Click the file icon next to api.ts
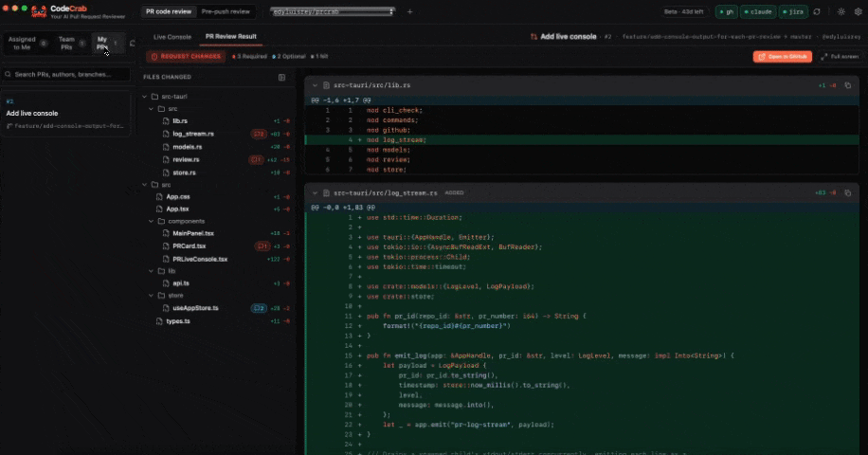The height and width of the screenshot is (455, 868). pyautogui.click(x=166, y=282)
